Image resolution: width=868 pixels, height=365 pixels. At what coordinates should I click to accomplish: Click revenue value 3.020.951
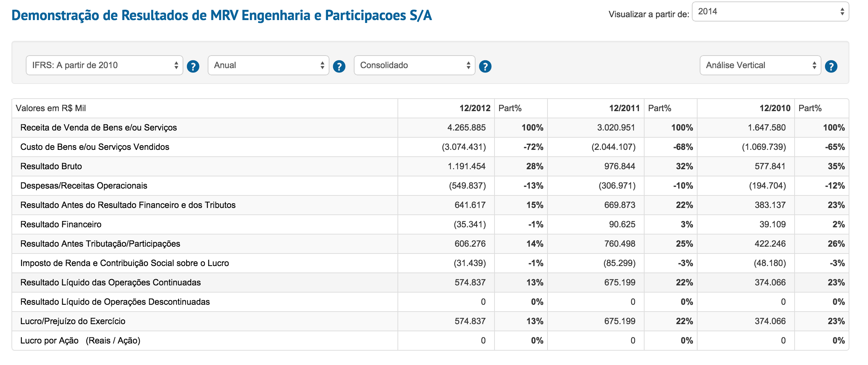616,128
